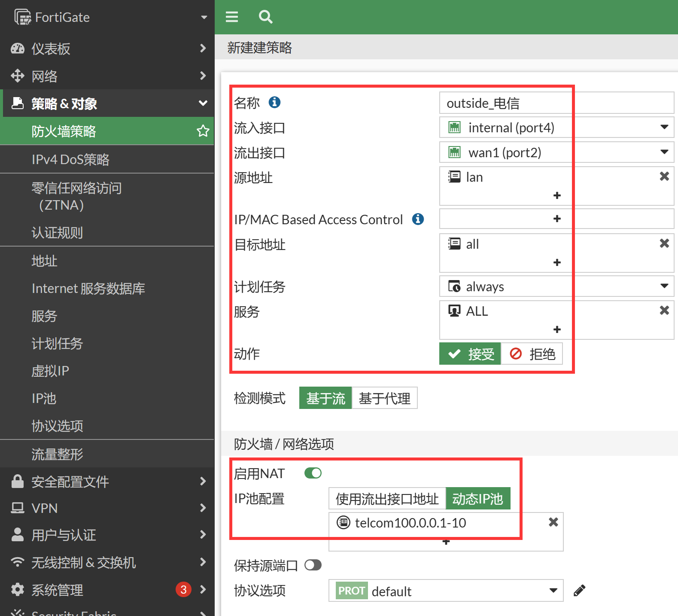Screen dimensions: 678x616
Task: Add another service with the plus icon
Action: click(557, 329)
